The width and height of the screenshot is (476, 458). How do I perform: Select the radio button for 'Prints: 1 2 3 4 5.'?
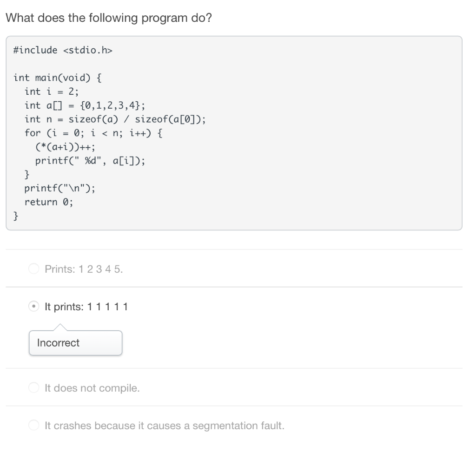point(33,268)
